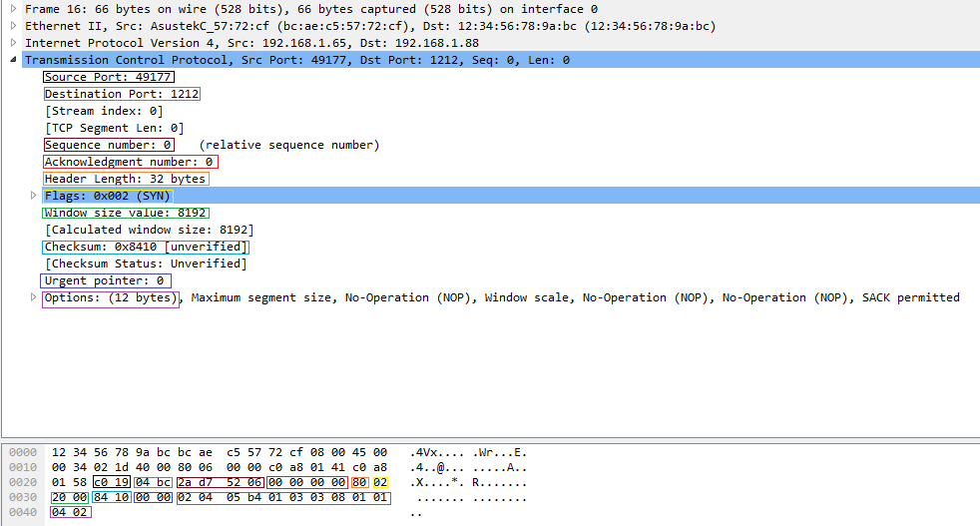
Task: Select the Checksum: 0x8410 field
Action: point(145,247)
